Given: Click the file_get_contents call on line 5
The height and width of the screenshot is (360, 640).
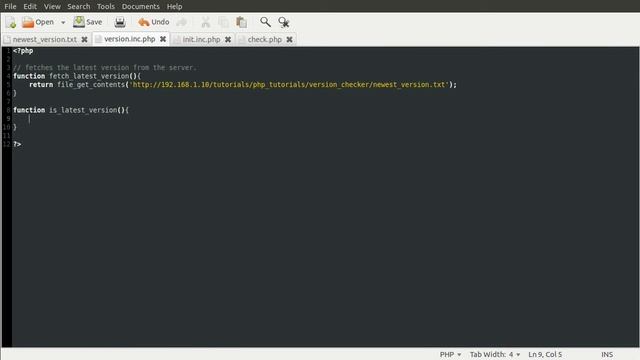Looking at the screenshot, I should (91, 85).
